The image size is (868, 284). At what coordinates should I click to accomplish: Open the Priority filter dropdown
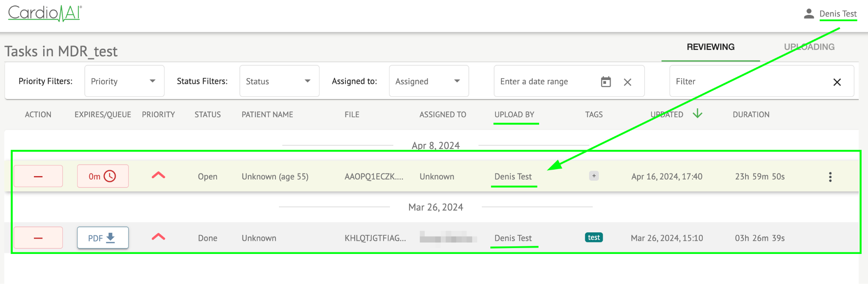click(x=124, y=81)
